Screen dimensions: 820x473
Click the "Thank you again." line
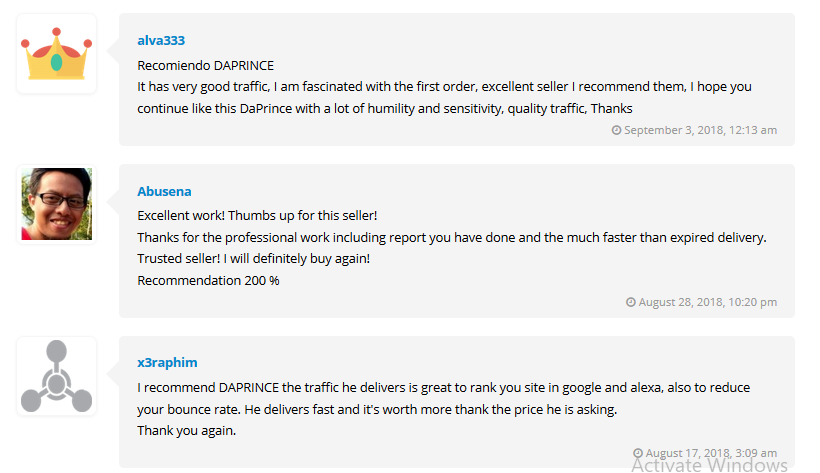187,430
